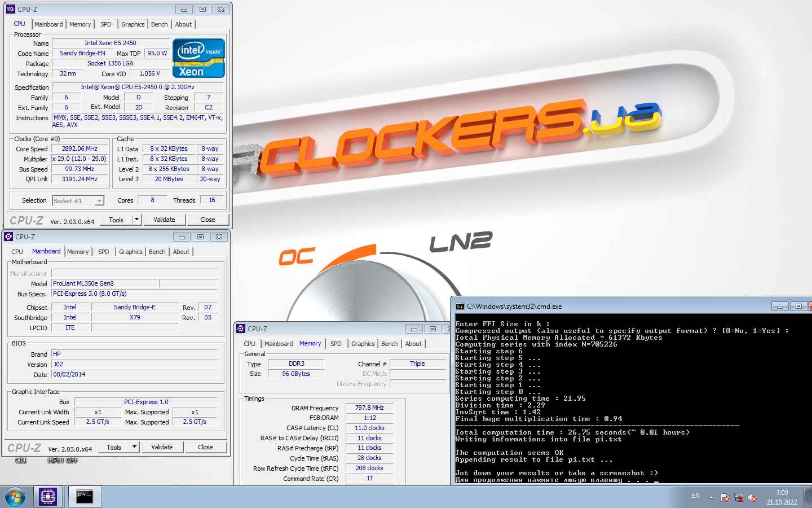Open the Mainboard tab in the Memory timings window

(x=279, y=344)
